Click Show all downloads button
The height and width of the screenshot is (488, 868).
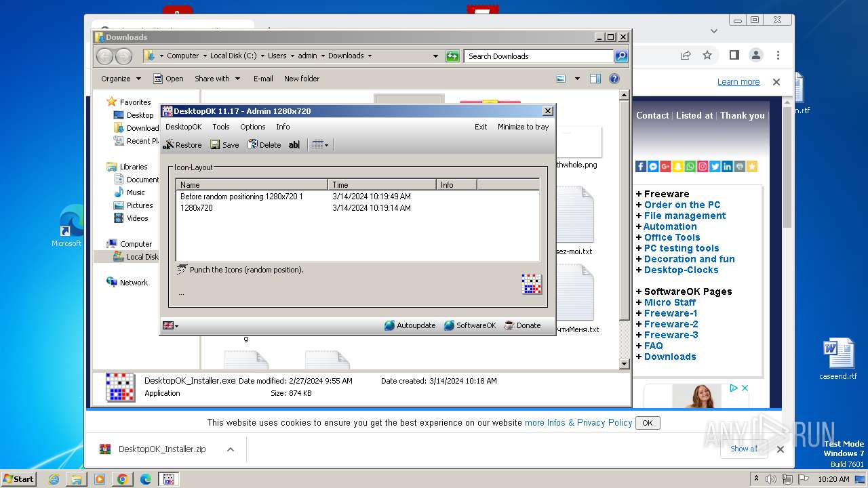click(744, 449)
